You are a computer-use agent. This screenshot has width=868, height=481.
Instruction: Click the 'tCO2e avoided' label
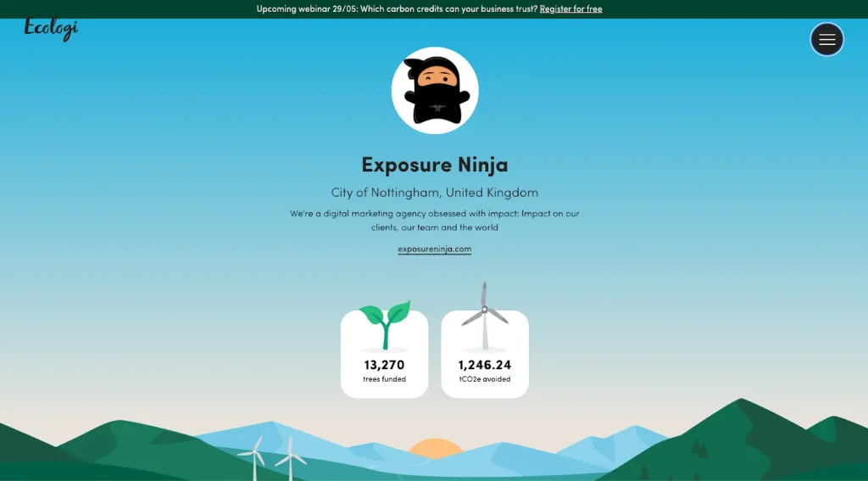[x=485, y=379]
